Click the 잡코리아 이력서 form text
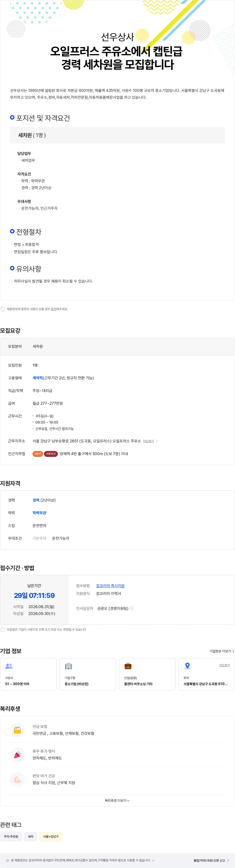 tap(108, 593)
